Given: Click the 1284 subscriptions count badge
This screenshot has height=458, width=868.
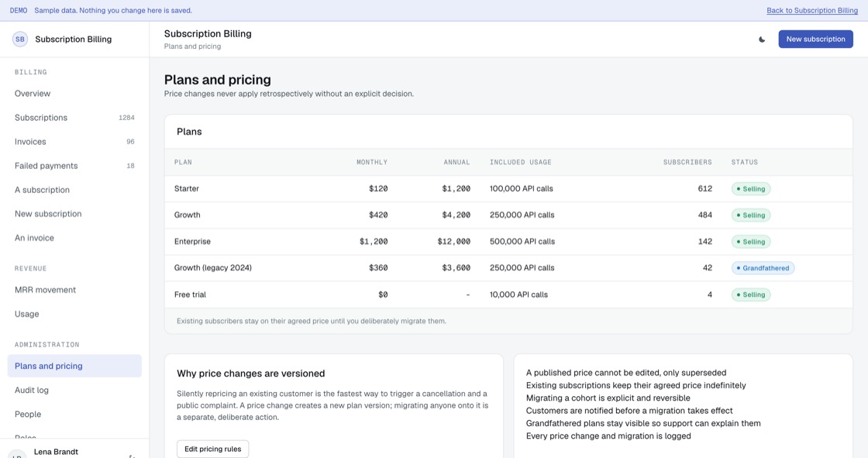Looking at the screenshot, I should tap(127, 118).
